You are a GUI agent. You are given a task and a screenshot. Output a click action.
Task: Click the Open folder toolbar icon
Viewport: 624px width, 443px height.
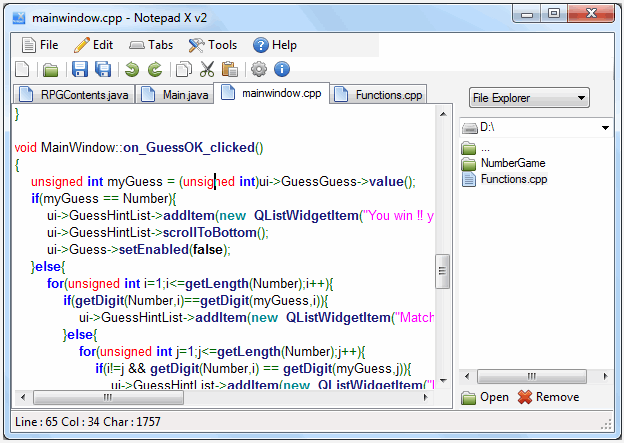(49, 69)
